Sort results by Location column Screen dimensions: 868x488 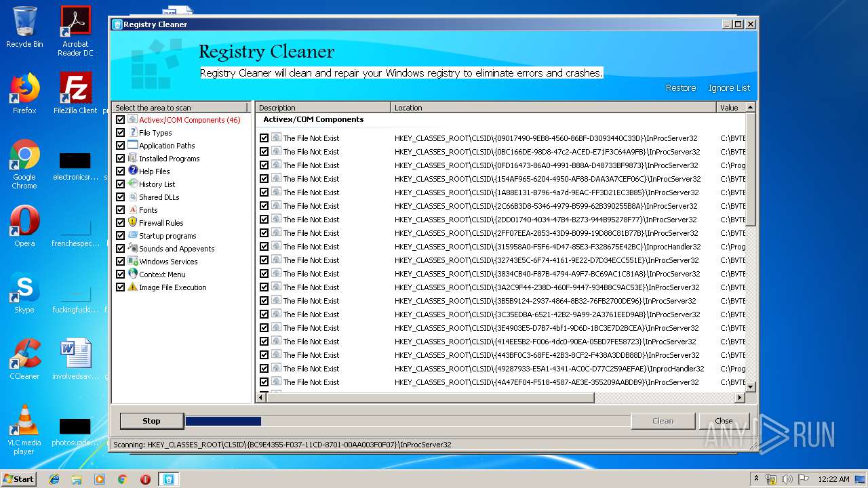[x=554, y=107]
